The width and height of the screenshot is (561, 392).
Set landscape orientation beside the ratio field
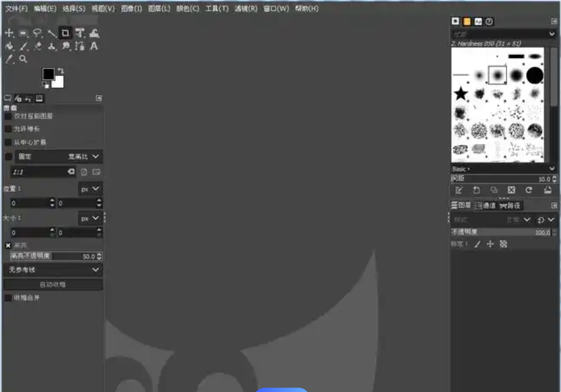(x=96, y=172)
